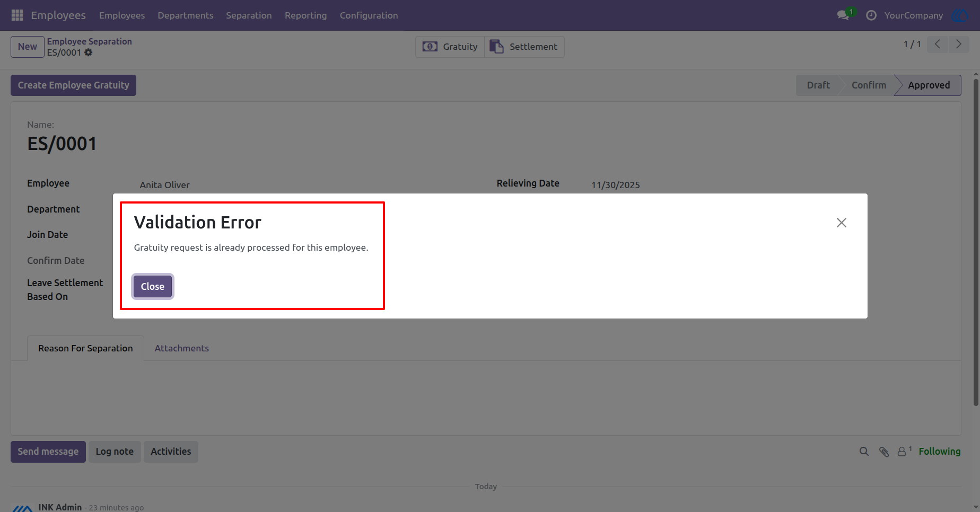This screenshot has height=512, width=980.
Task: Open the apps grid menu icon
Action: (x=17, y=15)
